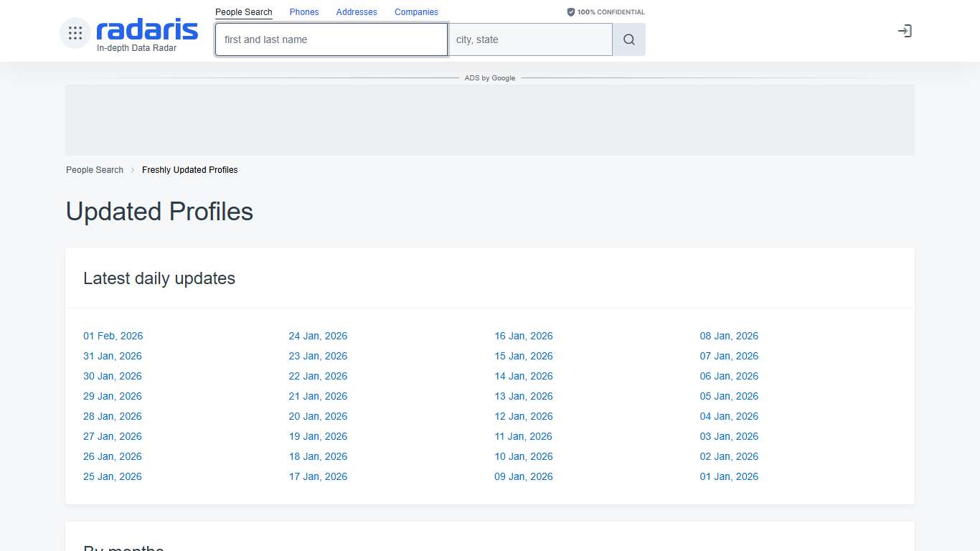
Task: Click the city, state field
Action: click(530, 39)
